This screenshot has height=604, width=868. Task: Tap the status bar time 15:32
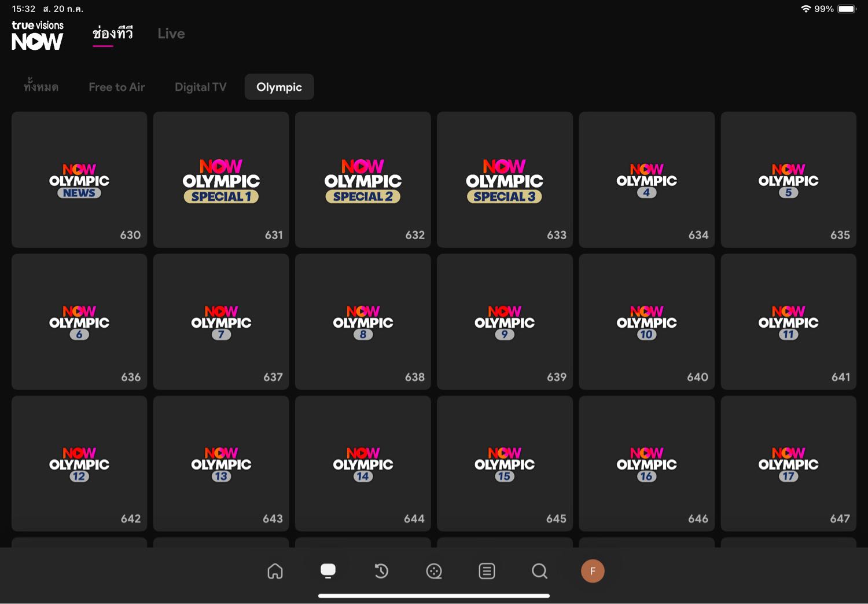[x=24, y=9]
